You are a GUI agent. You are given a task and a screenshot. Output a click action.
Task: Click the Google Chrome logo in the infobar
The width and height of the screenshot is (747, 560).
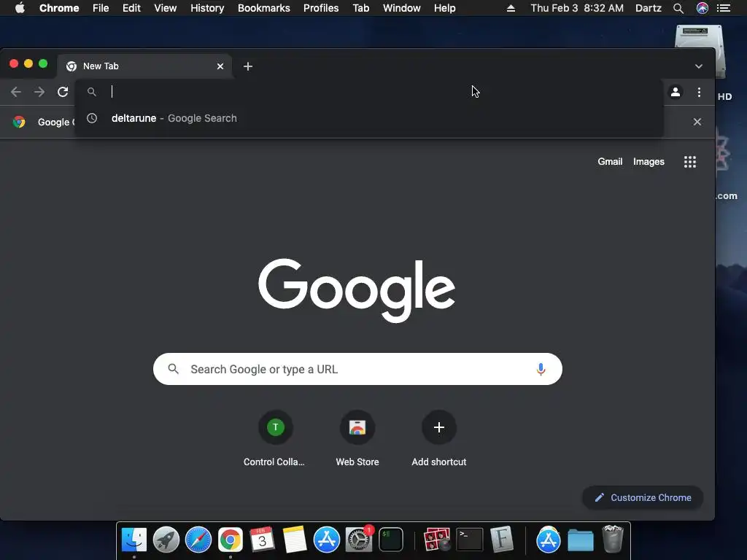[19, 122]
